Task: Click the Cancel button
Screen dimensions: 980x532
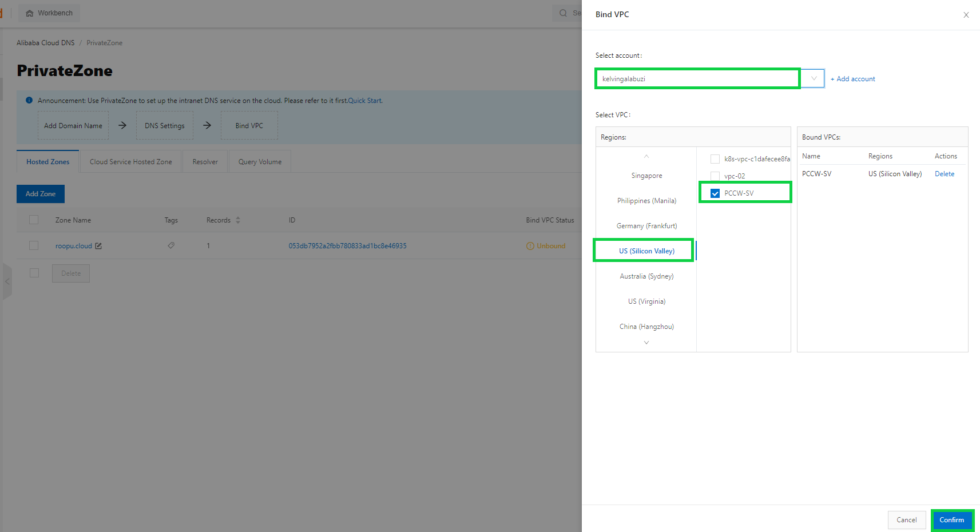Action: click(907, 520)
